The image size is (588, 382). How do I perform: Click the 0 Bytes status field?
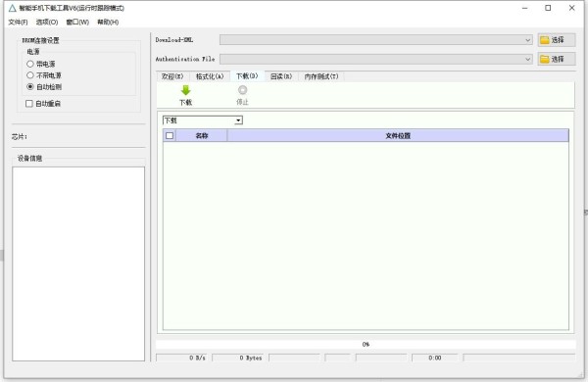pyautogui.click(x=238, y=358)
